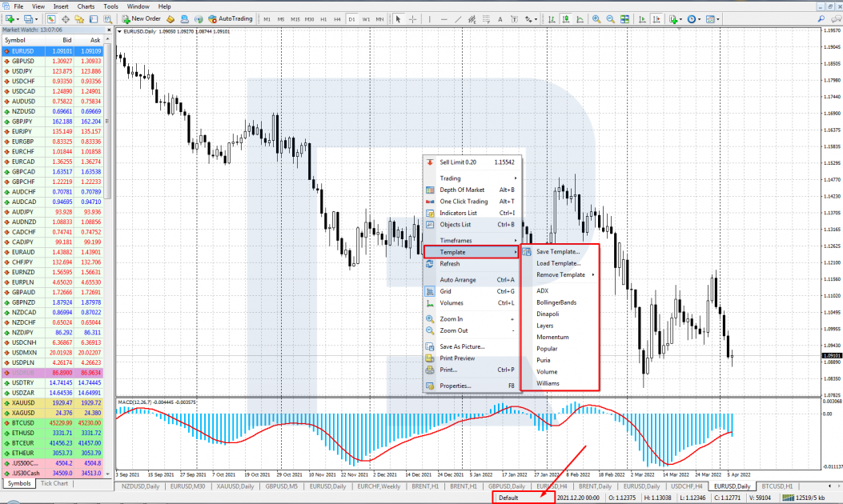Select the Text Label tool
Image resolution: width=843 pixels, height=504 pixels.
pos(515,19)
